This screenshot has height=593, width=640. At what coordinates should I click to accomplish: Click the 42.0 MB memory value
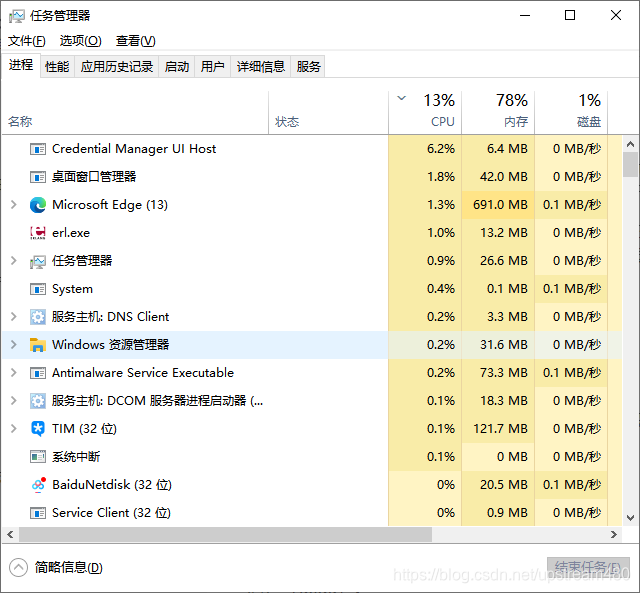point(504,177)
